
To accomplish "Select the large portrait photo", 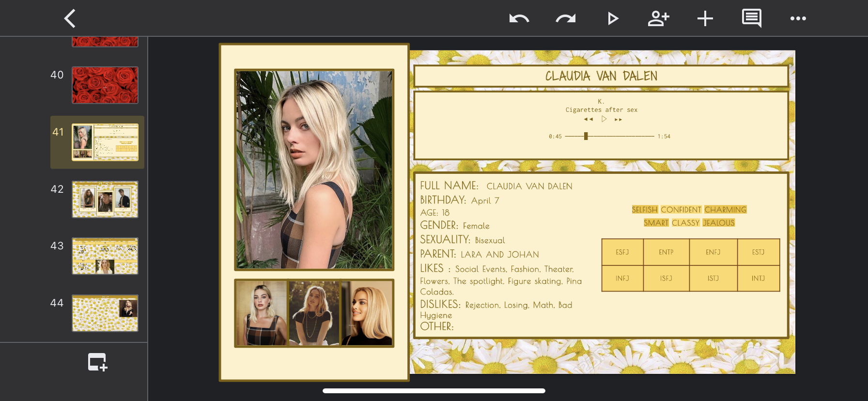I will [314, 170].
